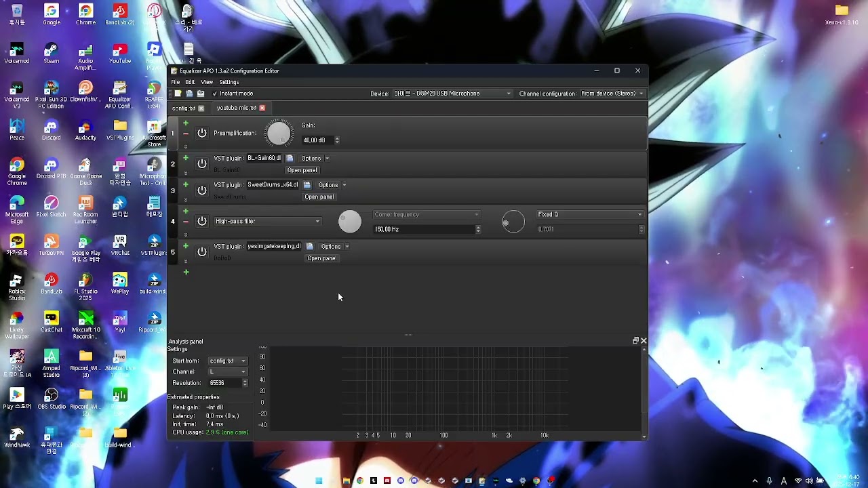
Task: Click the Windows Start button on taskbar
Action: click(x=319, y=481)
